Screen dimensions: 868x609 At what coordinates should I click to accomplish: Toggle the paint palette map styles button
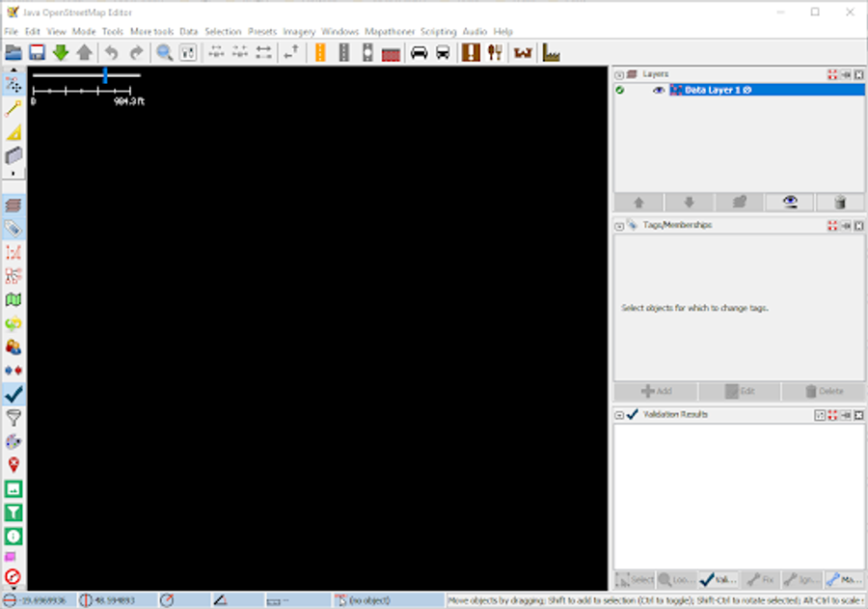coord(14,442)
